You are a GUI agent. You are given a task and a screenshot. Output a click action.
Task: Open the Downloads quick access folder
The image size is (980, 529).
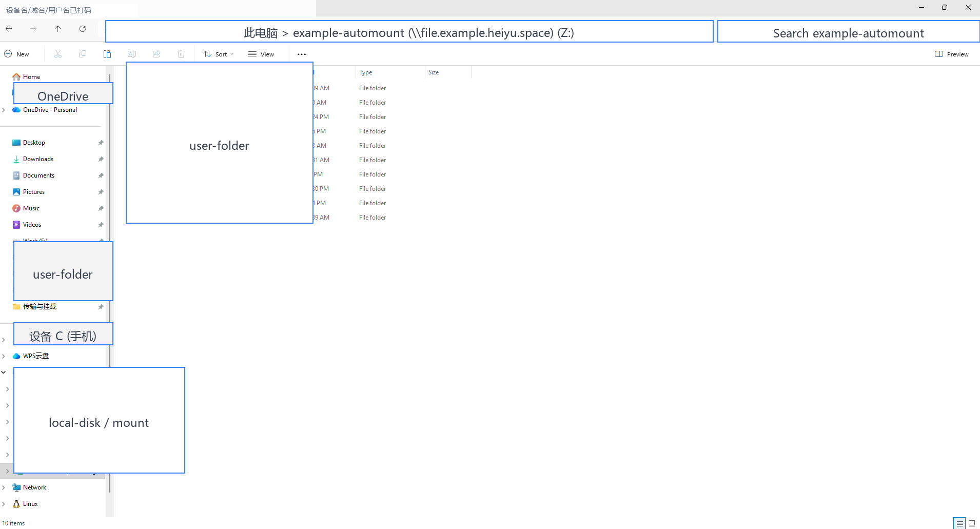[x=38, y=159]
